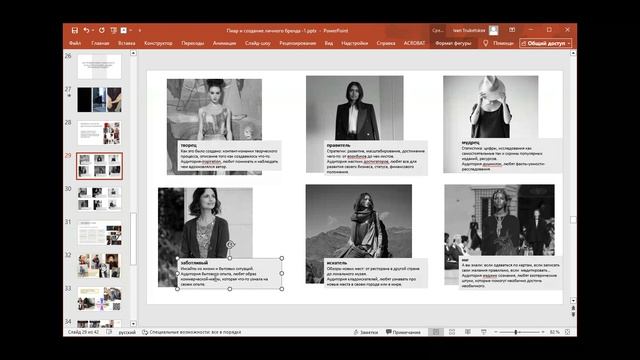The image size is (640, 360).
Task: Select slide 26 thumbnail
Action: (x=99, y=67)
